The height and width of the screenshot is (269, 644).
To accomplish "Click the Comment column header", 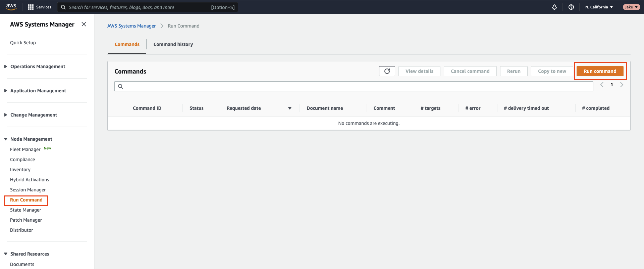I will click(x=384, y=108).
